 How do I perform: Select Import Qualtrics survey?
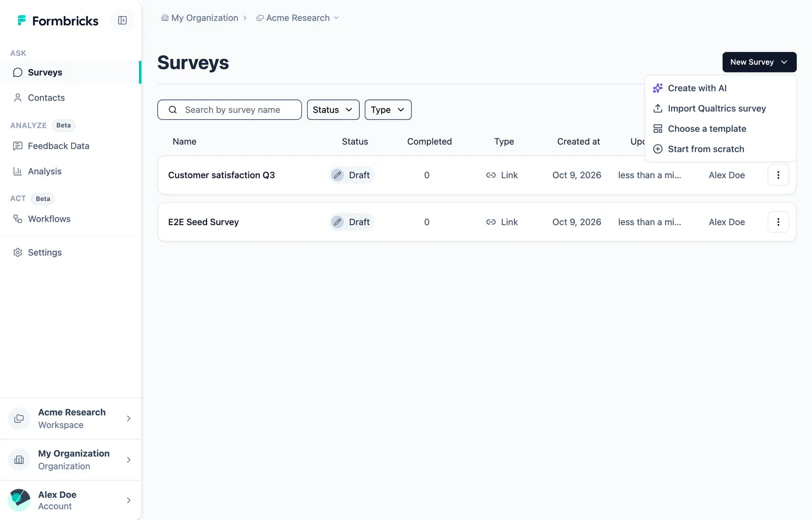(x=720, y=109)
